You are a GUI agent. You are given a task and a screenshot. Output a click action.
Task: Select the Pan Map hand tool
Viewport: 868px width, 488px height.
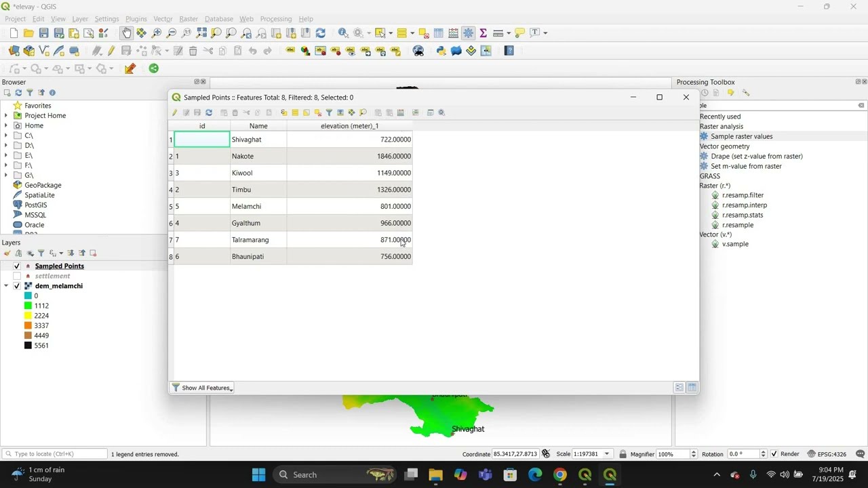pos(127,33)
